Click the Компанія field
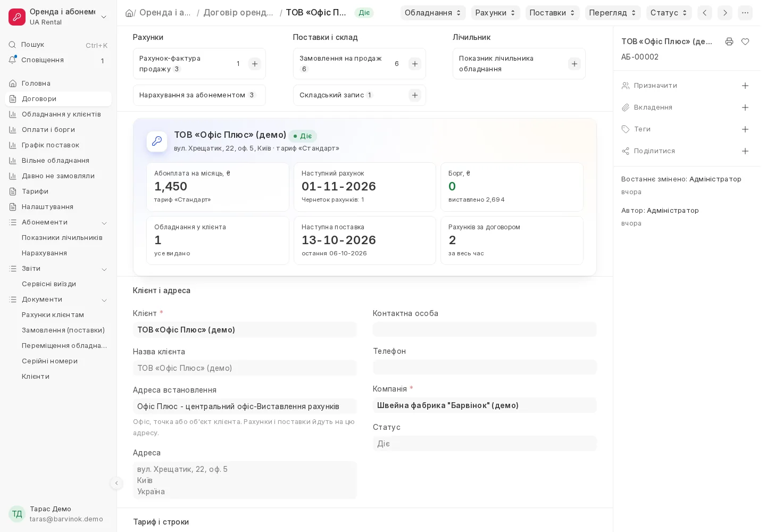 [x=485, y=405]
